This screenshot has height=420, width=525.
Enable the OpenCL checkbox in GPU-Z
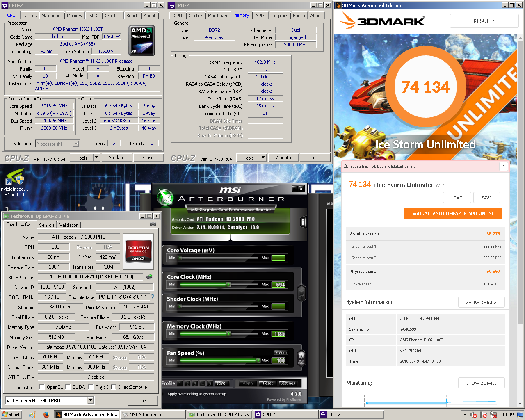tap(42, 387)
